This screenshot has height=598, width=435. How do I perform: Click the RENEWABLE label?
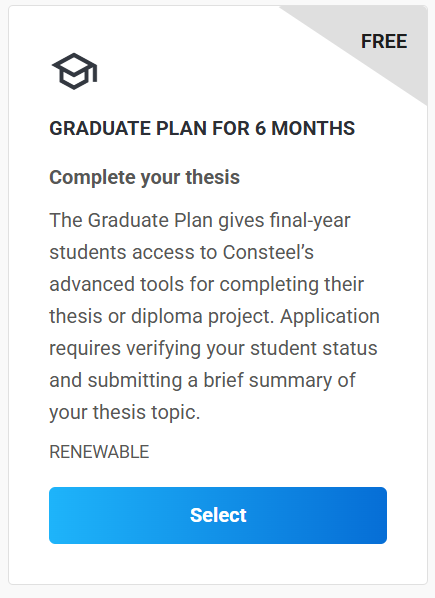pyautogui.click(x=99, y=452)
